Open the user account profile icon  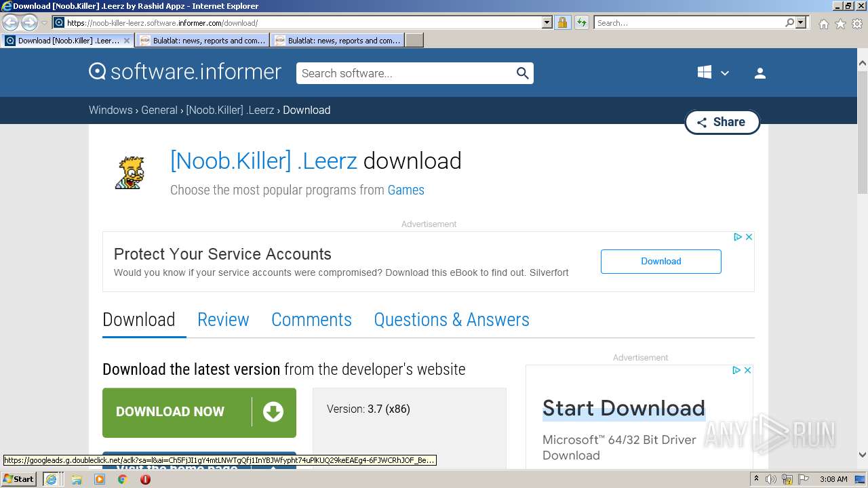[x=760, y=73]
